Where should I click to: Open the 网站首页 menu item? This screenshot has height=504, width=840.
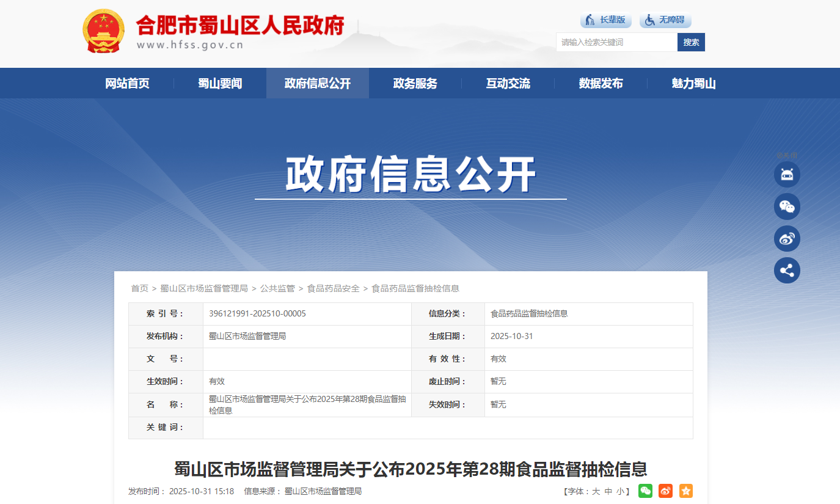[x=127, y=84]
